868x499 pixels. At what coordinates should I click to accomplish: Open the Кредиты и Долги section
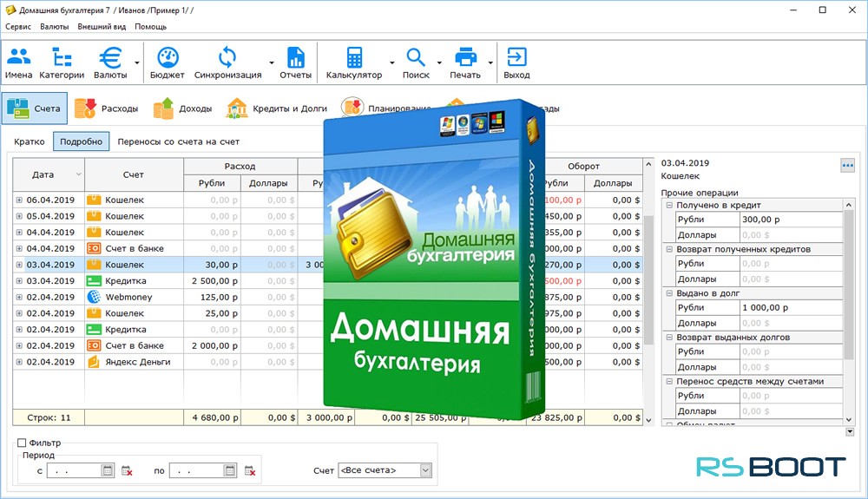[277, 108]
